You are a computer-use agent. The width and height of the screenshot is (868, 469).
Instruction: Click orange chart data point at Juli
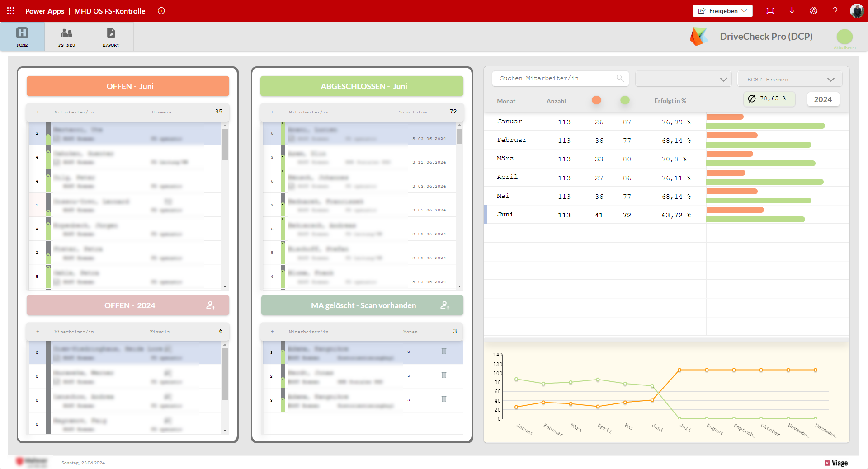click(x=679, y=370)
